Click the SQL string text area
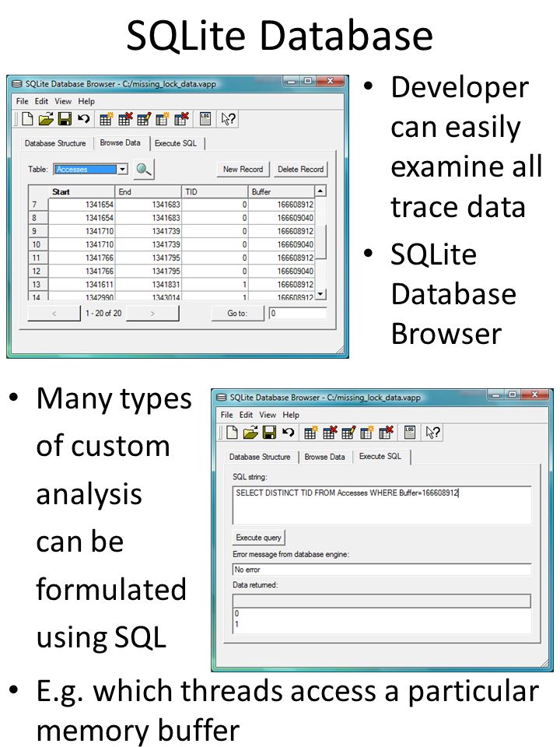This screenshot has width=560, height=747. pyautogui.click(x=382, y=505)
